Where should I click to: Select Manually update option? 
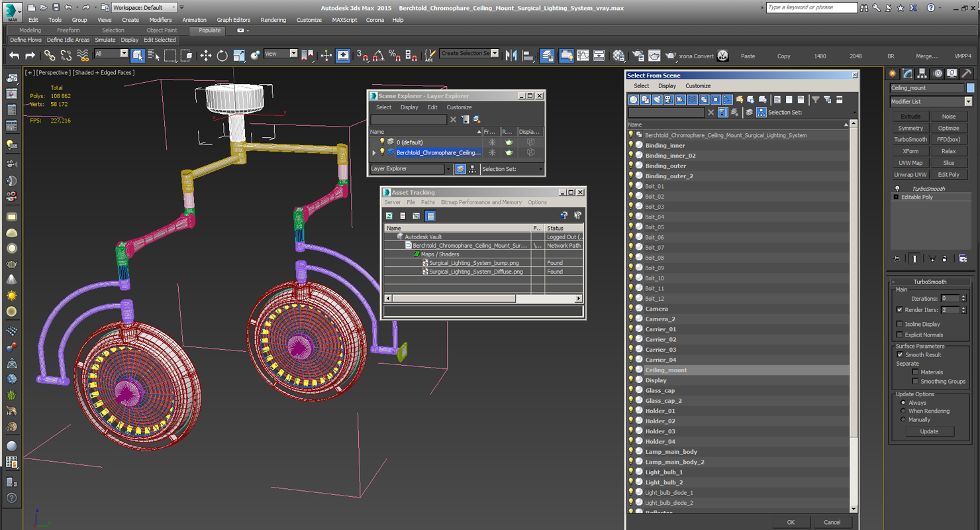point(903,419)
